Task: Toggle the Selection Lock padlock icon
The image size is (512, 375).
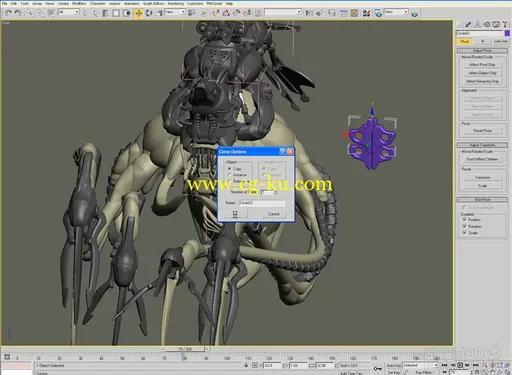Action: point(246,365)
